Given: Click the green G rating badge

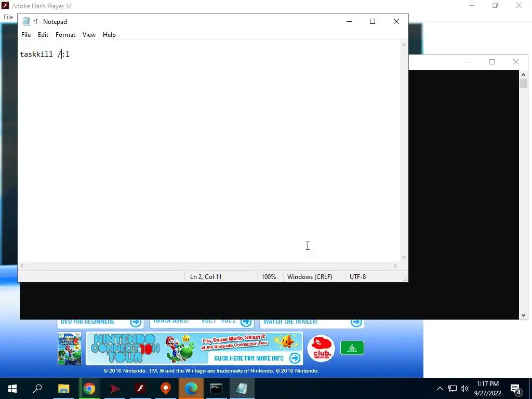Looking at the screenshot, I should 352,348.
